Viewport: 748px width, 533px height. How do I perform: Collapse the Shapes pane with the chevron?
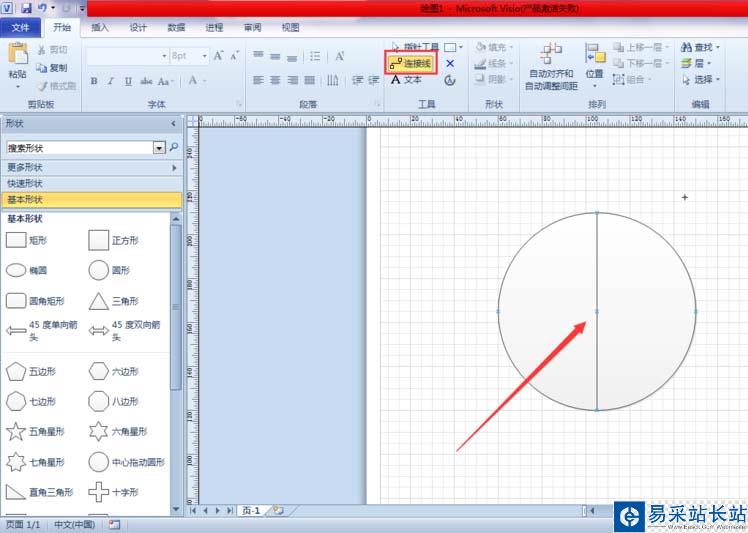tap(173, 124)
